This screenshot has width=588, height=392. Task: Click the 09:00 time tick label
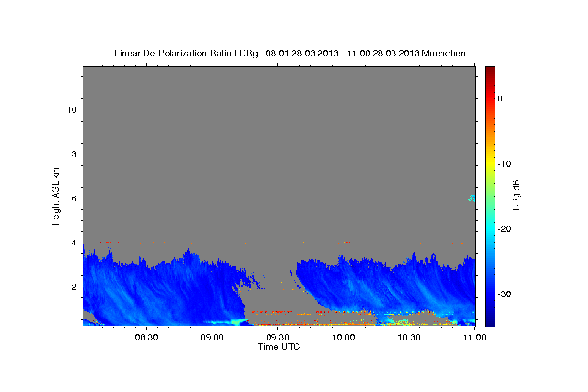tap(213, 338)
